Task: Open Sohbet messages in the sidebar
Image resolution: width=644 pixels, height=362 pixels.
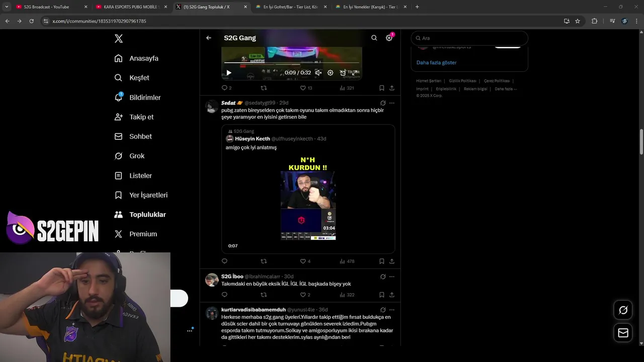Action: pyautogui.click(x=133, y=136)
